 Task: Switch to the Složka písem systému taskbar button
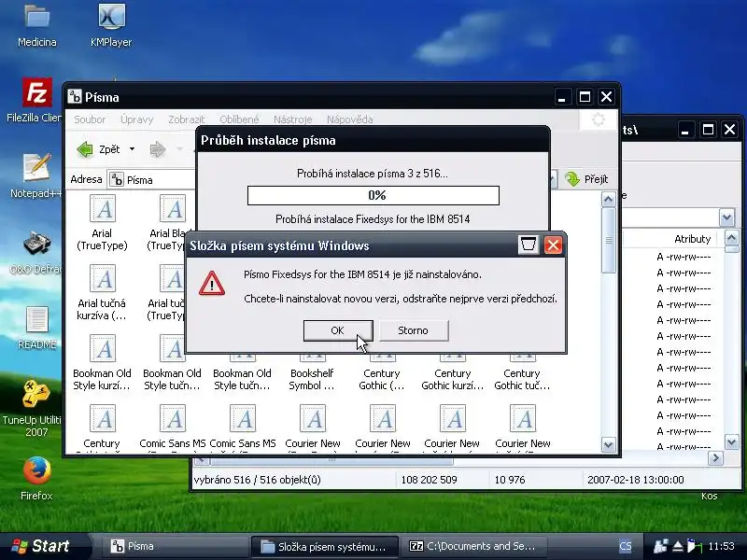click(324, 546)
